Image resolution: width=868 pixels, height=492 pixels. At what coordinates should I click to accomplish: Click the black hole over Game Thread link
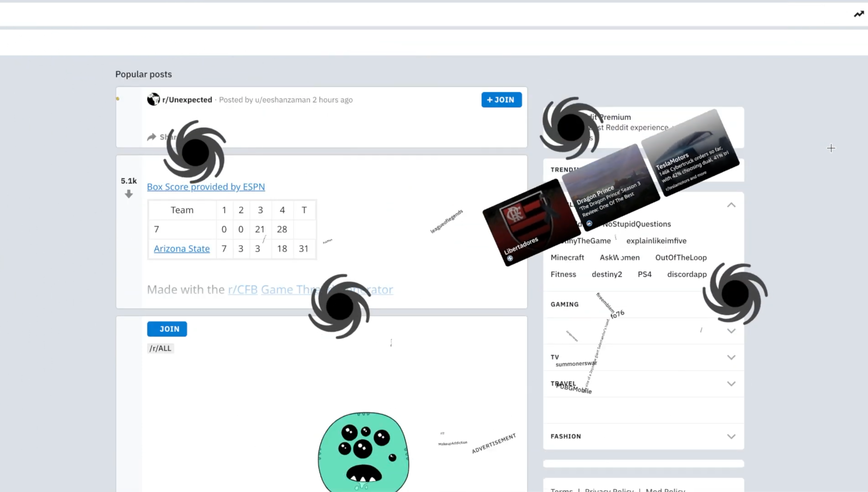pyautogui.click(x=339, y=306)
